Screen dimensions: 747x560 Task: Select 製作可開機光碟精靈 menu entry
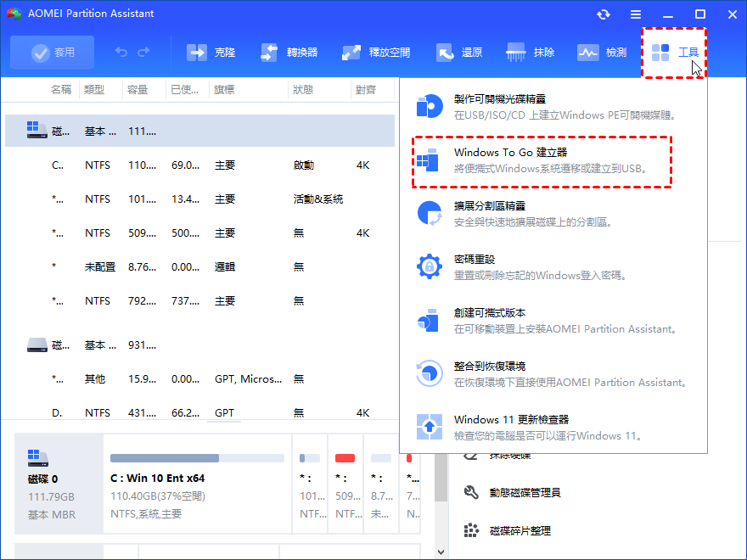click(553, 107)
